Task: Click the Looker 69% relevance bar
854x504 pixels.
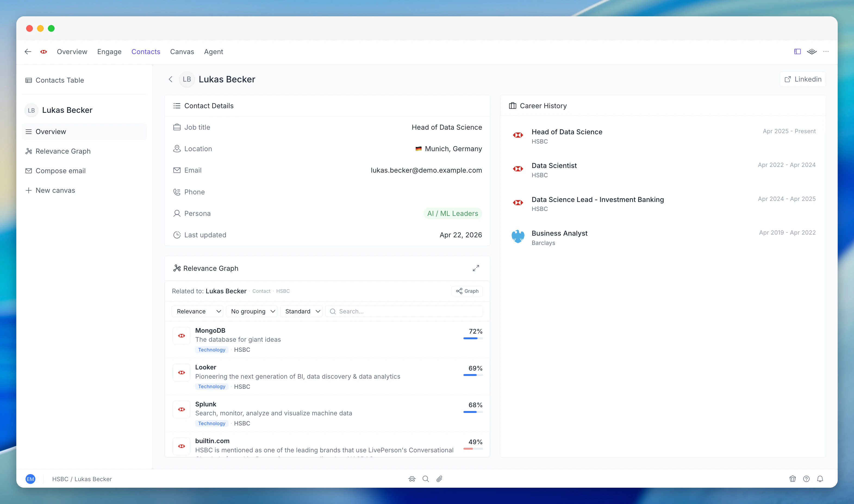Action: point(473,375)
